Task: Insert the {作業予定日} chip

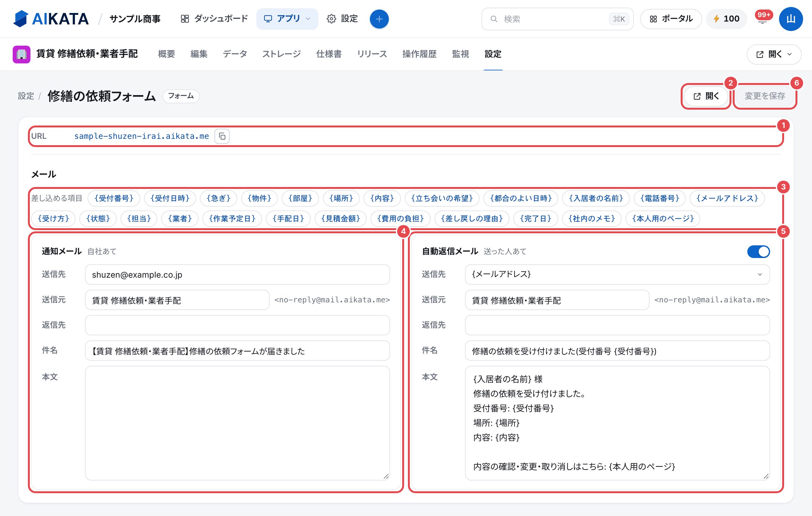Action: pos(232,218)
